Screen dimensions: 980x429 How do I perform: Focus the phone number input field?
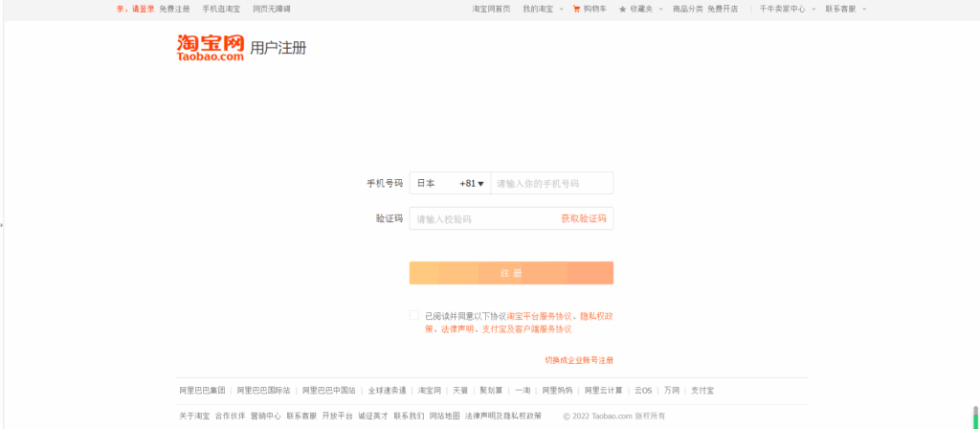[552, 183]
